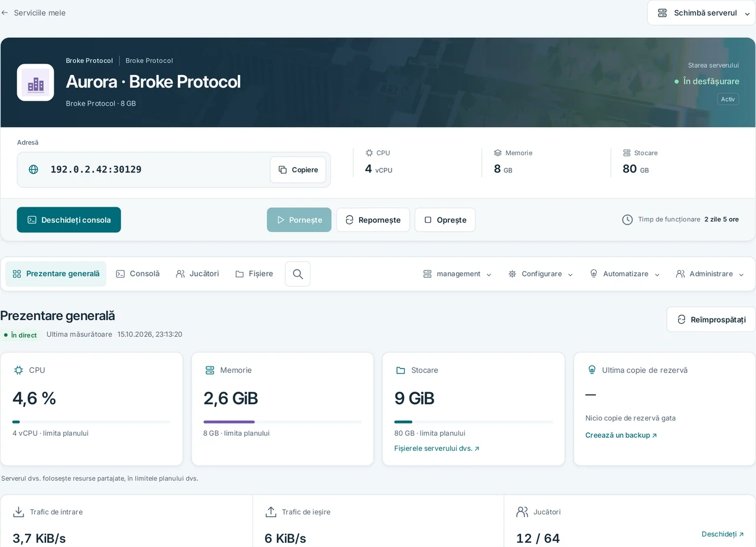The width and height of the screenshot is (756, 547).
Task: Click the Memorie card server icon
Action: (210, 370)
